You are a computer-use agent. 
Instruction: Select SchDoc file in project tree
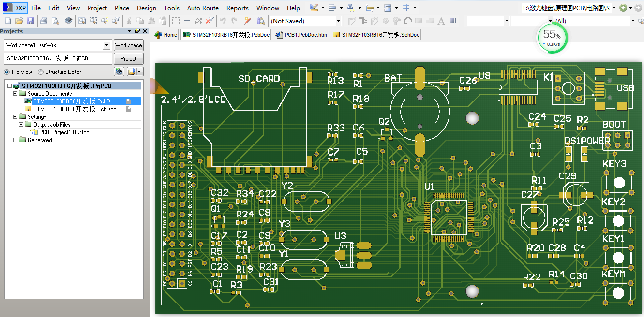74,109
